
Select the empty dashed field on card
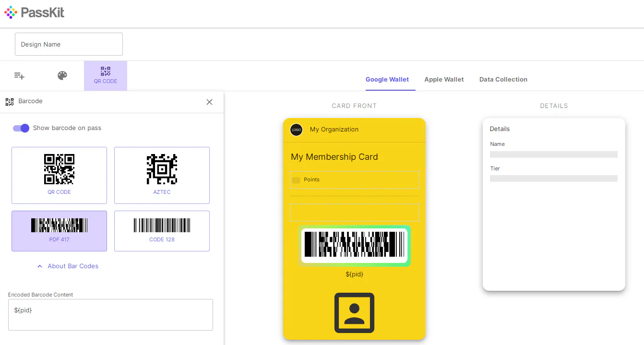(x=354, y=213)
